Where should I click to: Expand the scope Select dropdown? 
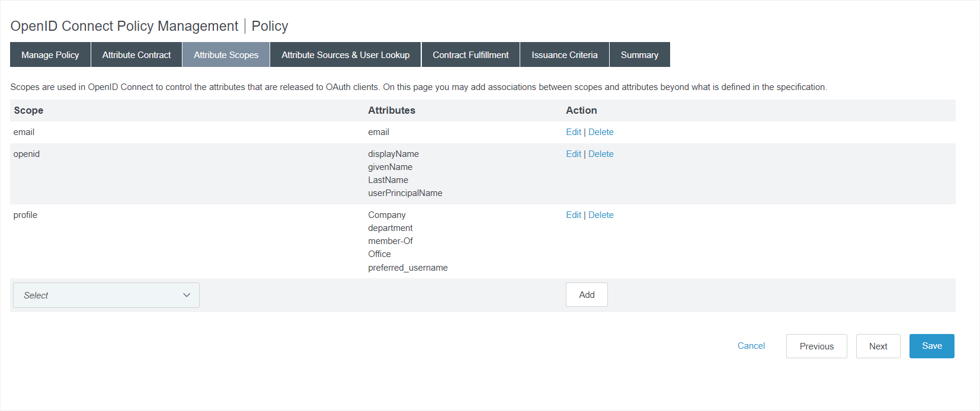pos(106,295)
